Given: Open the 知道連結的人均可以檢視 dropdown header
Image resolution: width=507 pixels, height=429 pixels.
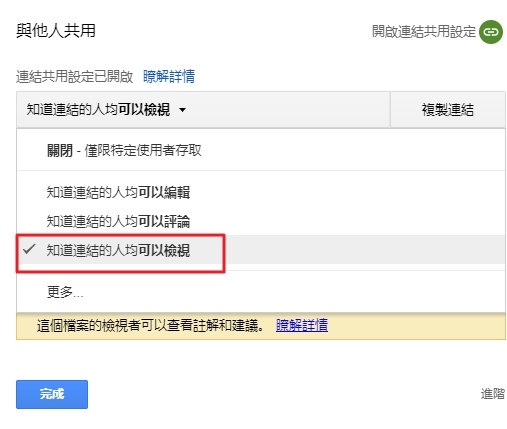Looking at the screenshot, I should [x=203, y=110].
